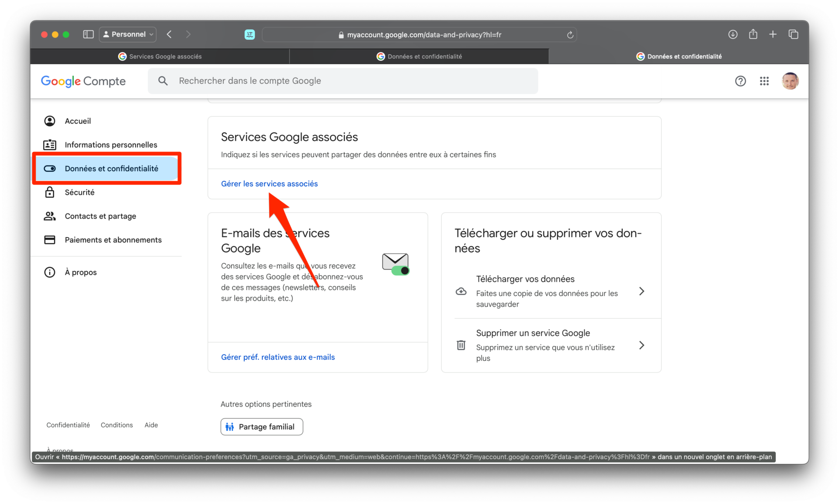Click the Sécurité padlock icon
Viewport: 839px width, 504px height.
pyautogui.click(x=50, y=192)
